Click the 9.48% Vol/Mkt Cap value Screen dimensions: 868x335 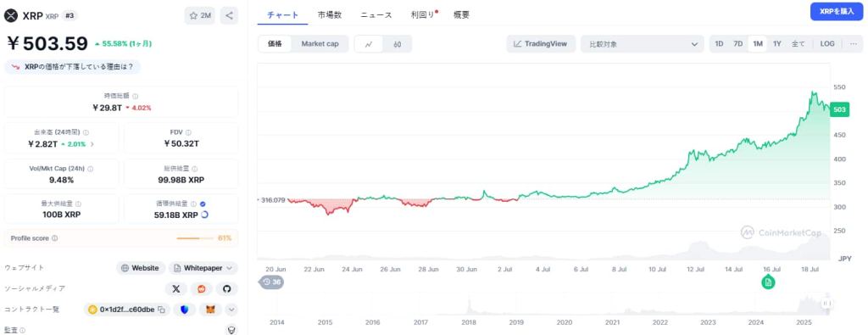click(61, 180)
